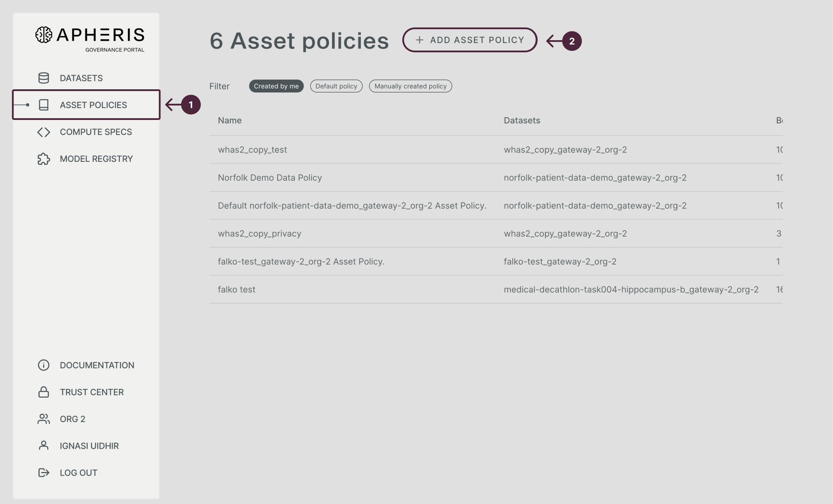Sort the Name column header
833x504 pixels.
click(230, 120)
